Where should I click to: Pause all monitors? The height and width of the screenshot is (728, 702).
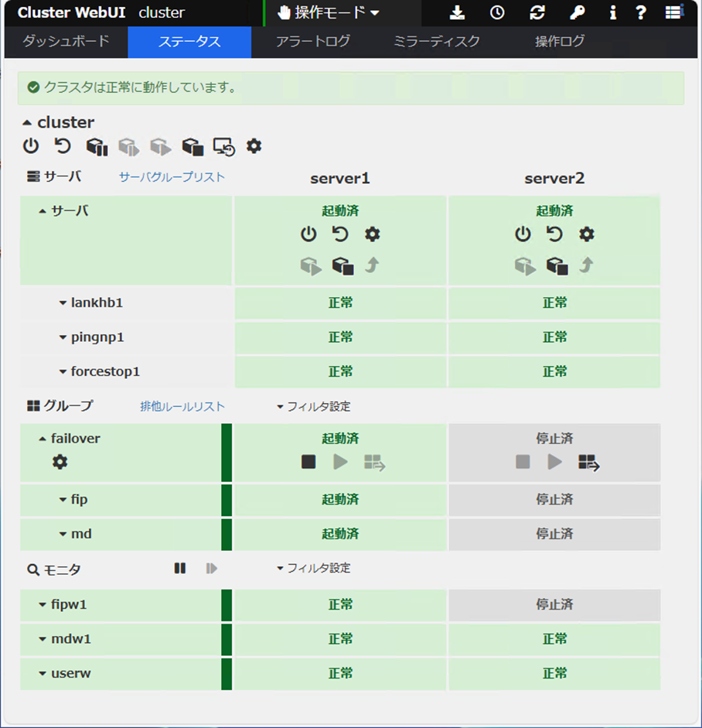click(x=180, y=569)
